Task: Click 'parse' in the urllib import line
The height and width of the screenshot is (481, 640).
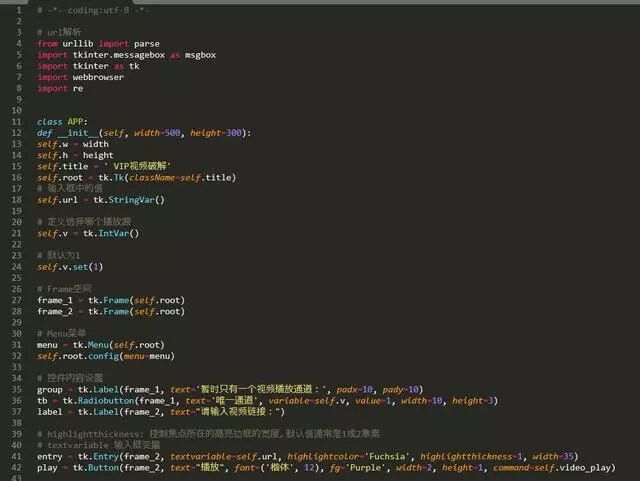Action: click(147, 44)
